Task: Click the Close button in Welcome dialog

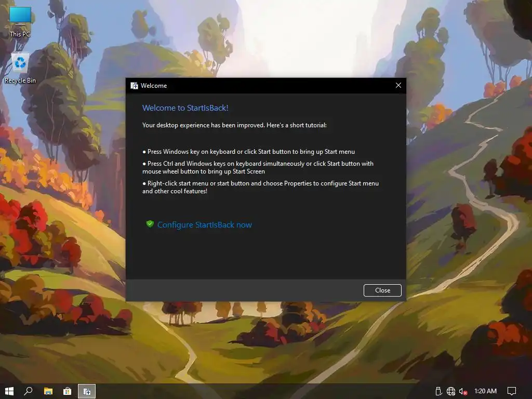Action: pyautogui.click(x=382, y=290)
